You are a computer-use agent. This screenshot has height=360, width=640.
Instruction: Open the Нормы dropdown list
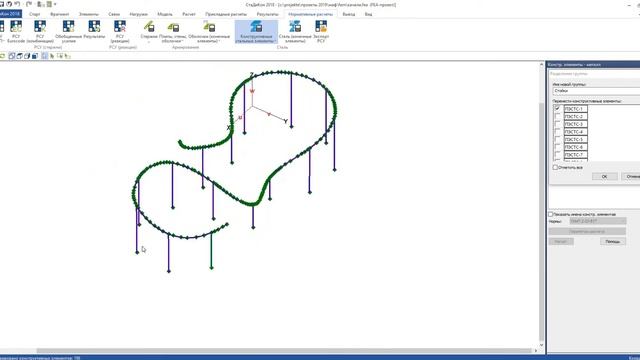[598, 221]
